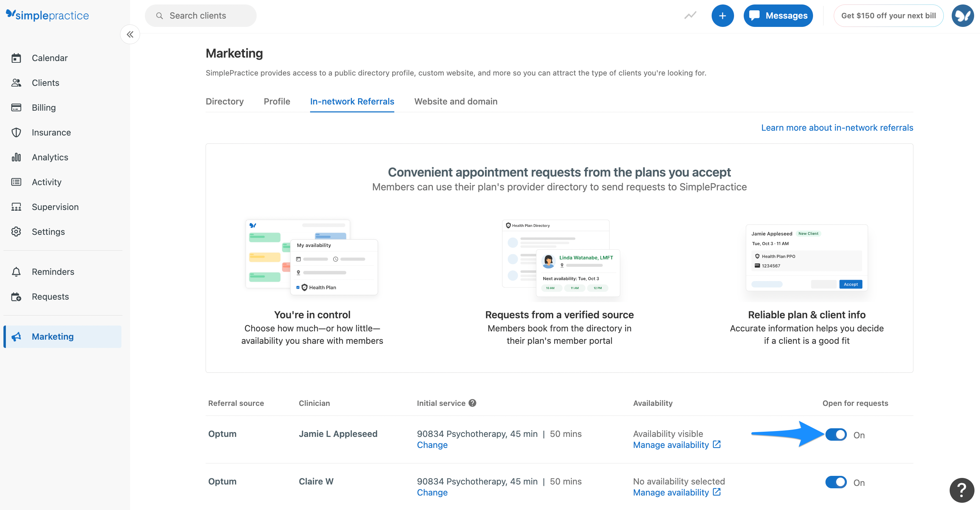Screen dimensions: 980x510
Task: Click the Health Plan Directory illustration
Action: pyautogui.click(x=561, y=258)
